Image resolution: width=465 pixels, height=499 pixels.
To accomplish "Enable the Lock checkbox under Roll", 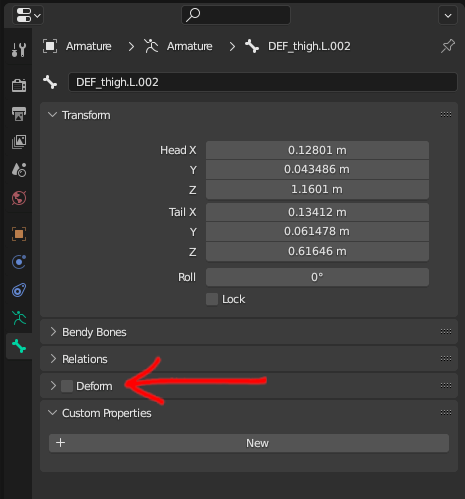I will pyautogui.click(x=212, y=299).
